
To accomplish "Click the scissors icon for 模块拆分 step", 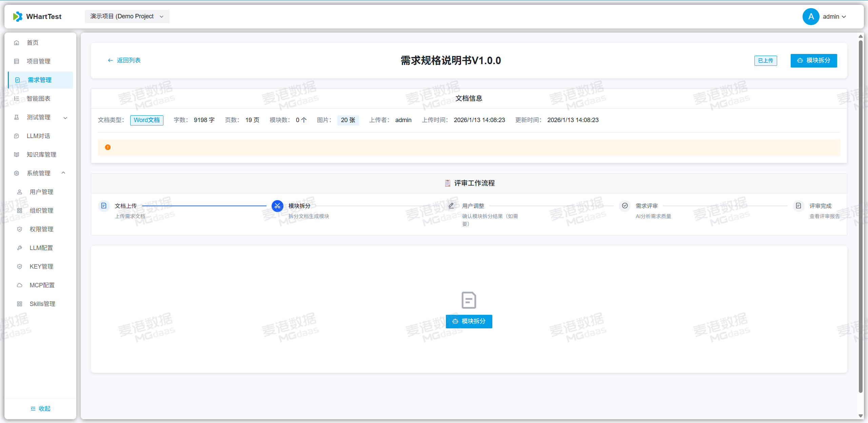I will (x=277, y=206).
